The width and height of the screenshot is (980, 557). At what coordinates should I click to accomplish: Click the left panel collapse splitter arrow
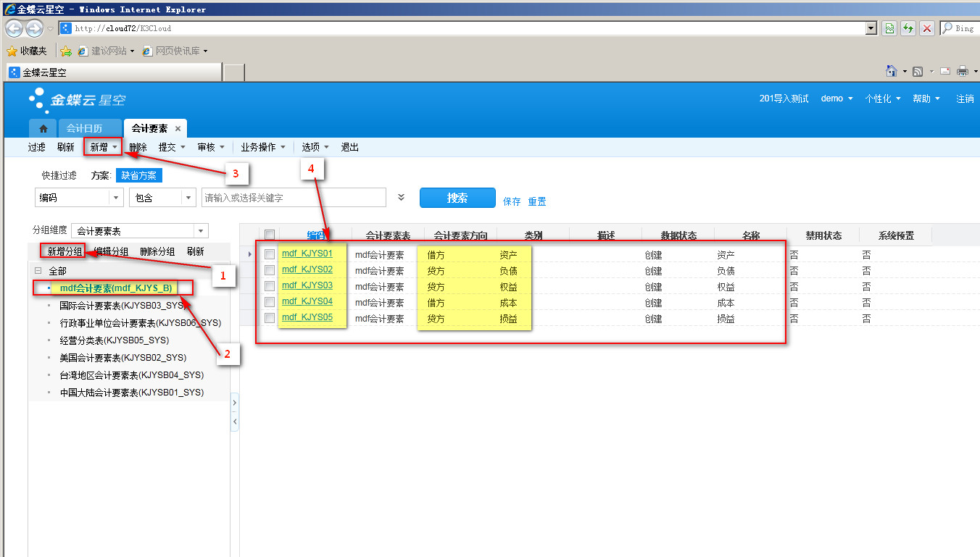[x=234, y=422]
